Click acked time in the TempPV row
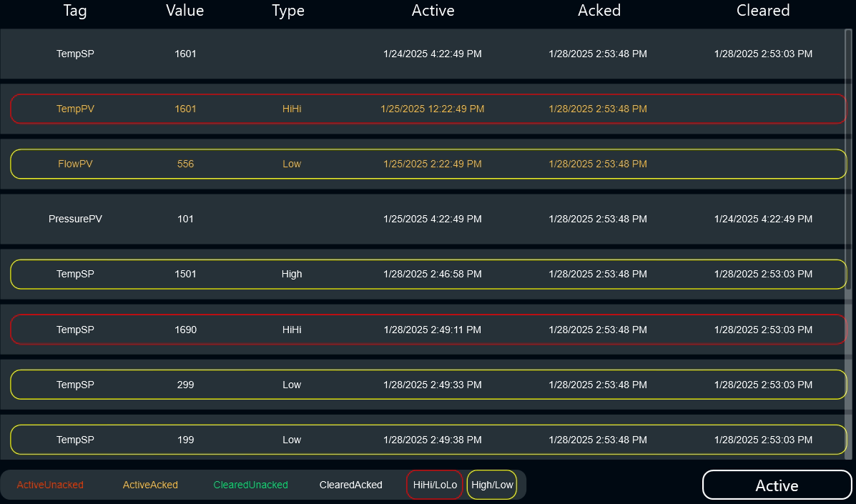The width and height of the screenshot is (856, 504). (x=598, y=109)
